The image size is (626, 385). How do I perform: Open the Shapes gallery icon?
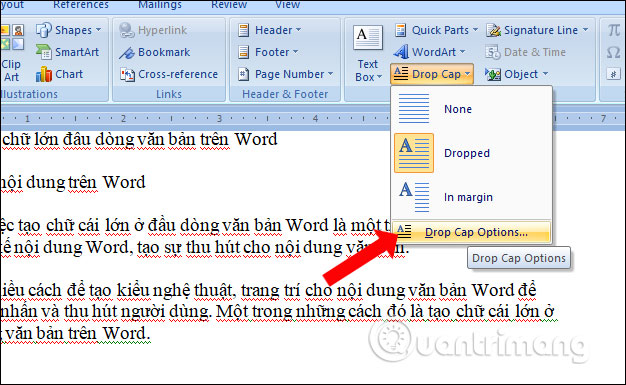point(44,30)
